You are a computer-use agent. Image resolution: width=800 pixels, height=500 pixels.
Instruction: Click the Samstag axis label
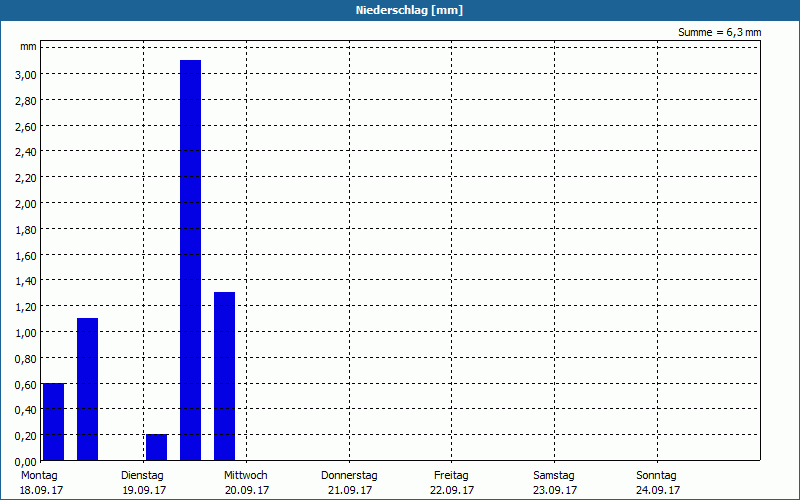click(554, 475)
